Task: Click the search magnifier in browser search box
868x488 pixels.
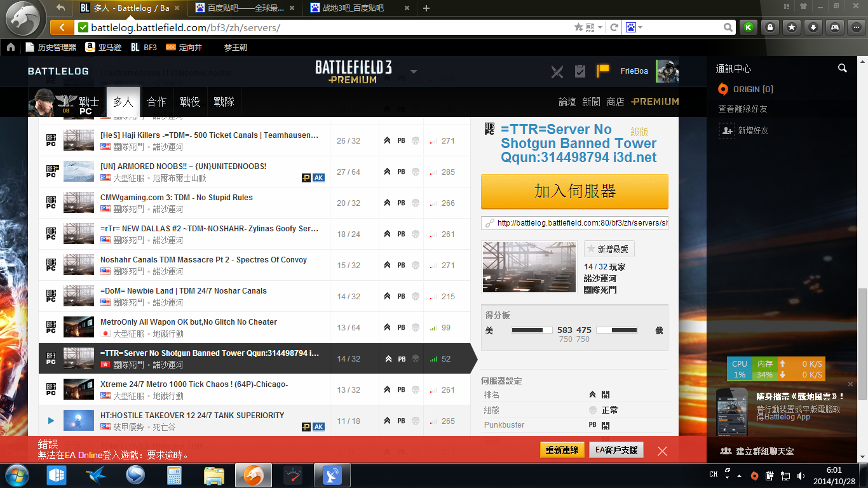Action: coord(729,27)
